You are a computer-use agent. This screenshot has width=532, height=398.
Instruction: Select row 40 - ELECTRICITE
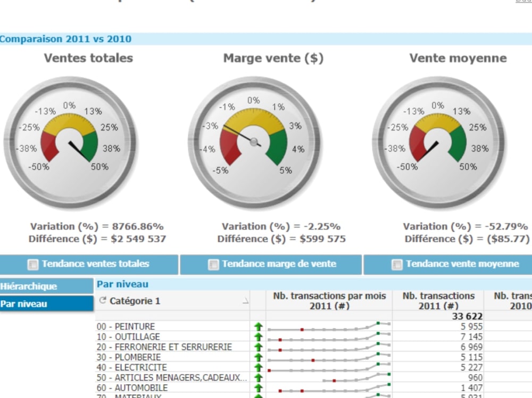131,367
